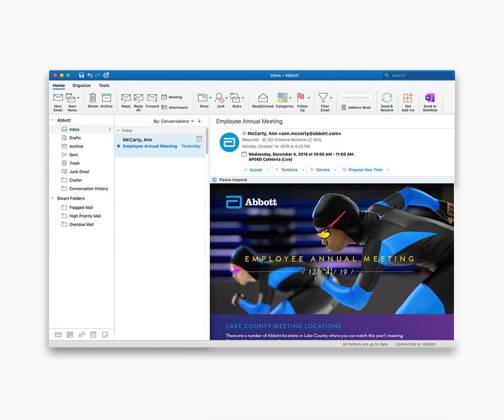Click the Rules icon

pyautogui.click(x=235, y=98)
